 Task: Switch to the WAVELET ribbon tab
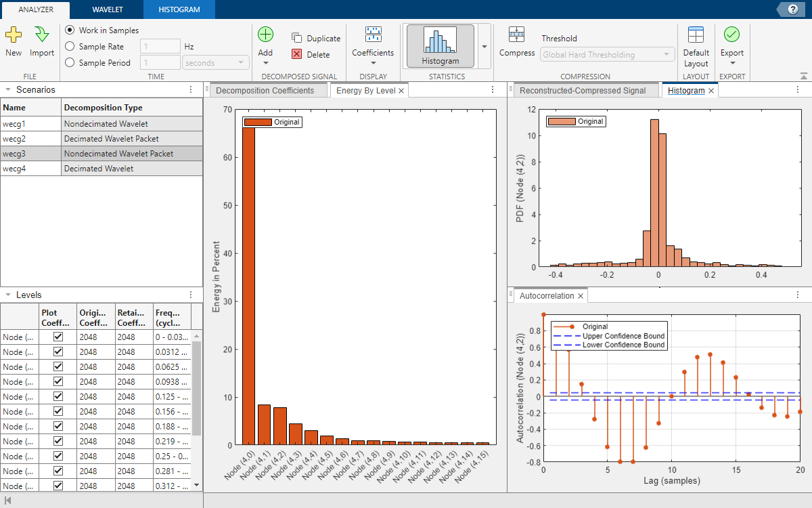107,9
